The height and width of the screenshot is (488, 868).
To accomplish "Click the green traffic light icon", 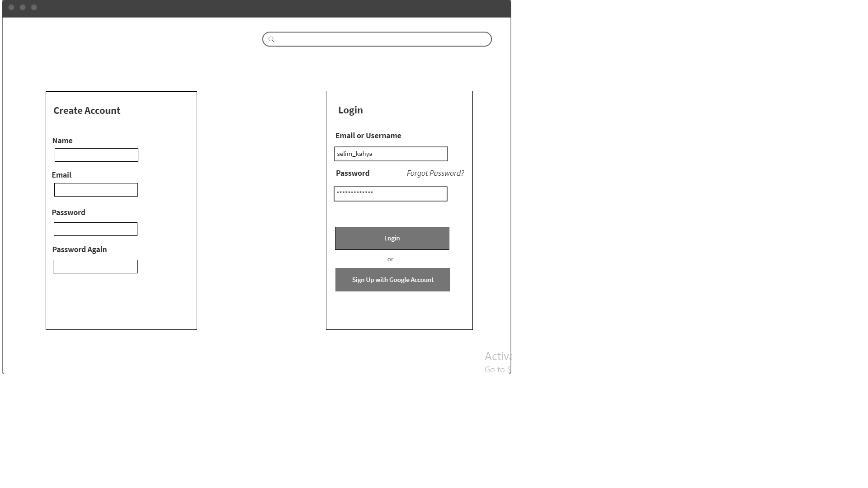I will pos(34,7).
